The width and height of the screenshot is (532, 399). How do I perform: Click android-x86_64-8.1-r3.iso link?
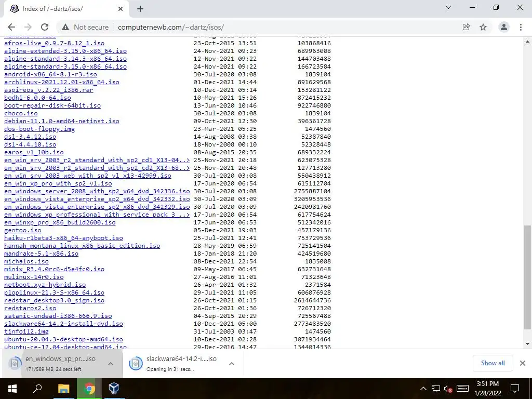50,74
